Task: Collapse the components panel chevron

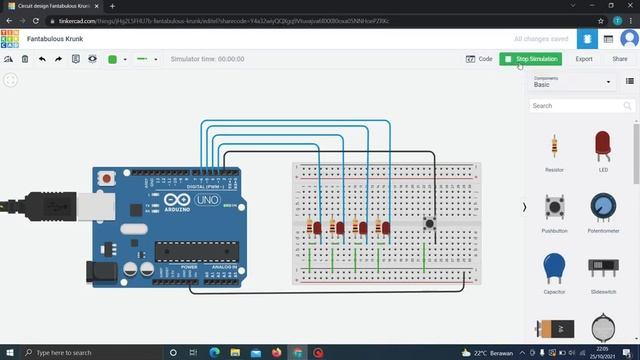Action: click(524, 207)
